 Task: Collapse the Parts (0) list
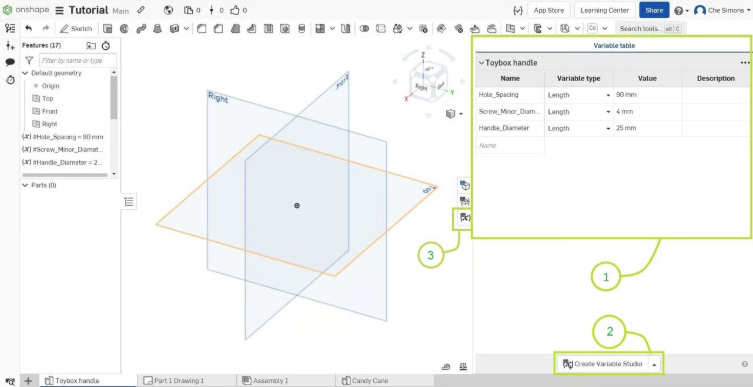(x=25, y=185)
